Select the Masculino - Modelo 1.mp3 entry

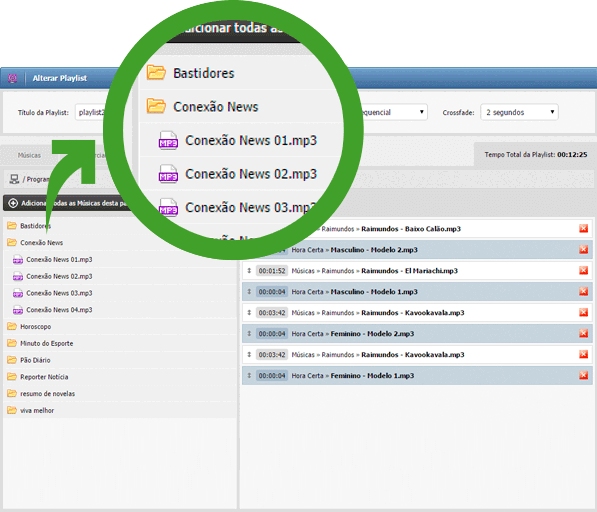pos(417,292)
